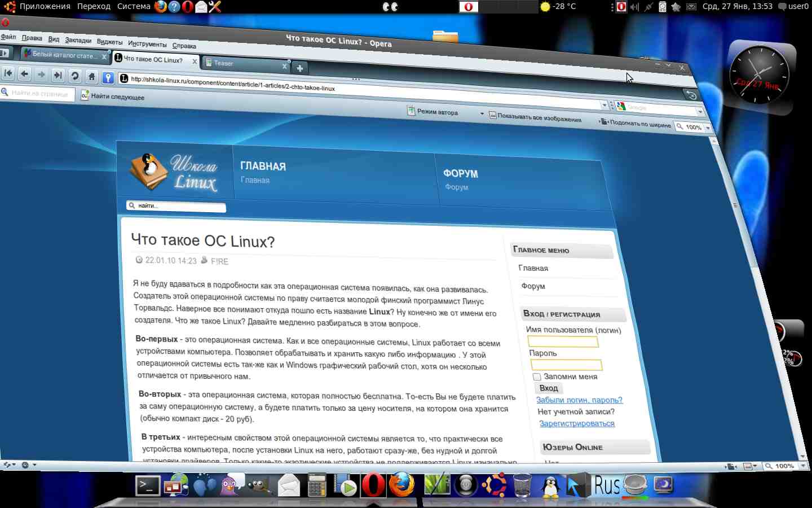Screen dimensions: 812x508
Task: Click the volume icon in the system tray
Action: [x=634, y=7]
